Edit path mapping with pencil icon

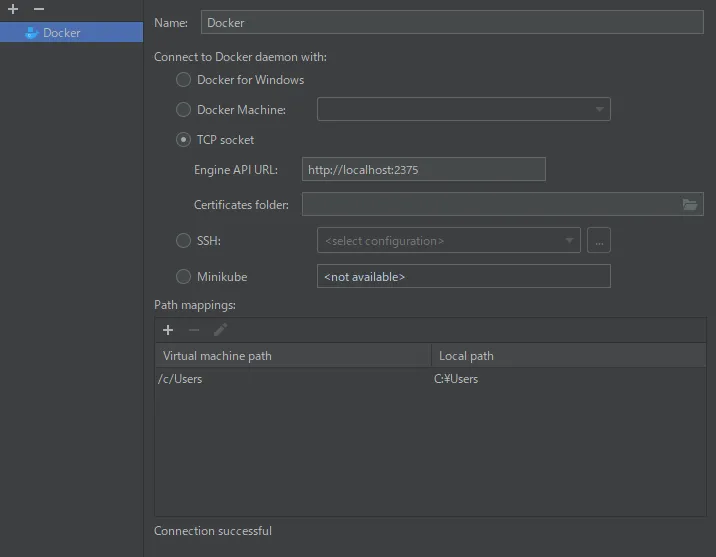pos(220,330)
